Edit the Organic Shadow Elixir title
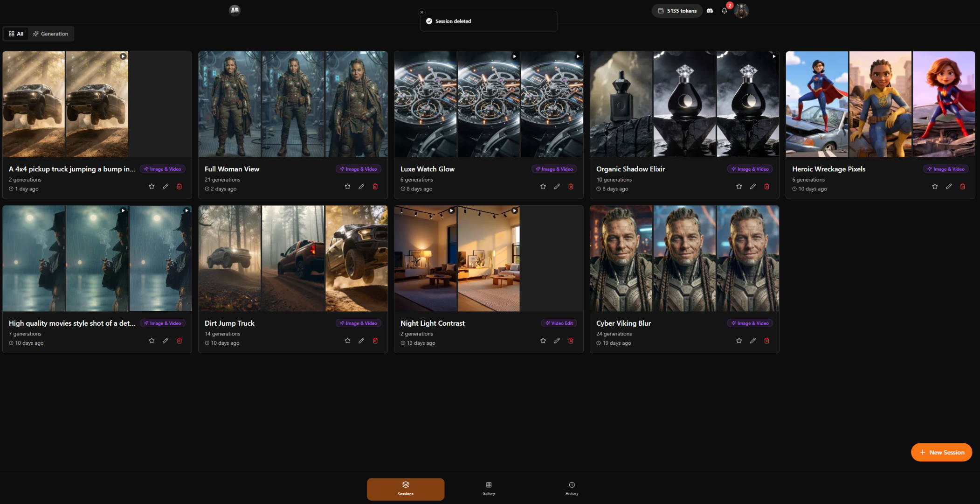Image resolution: width=980 pixels, height=504 pixels. [x=753, y=187]
